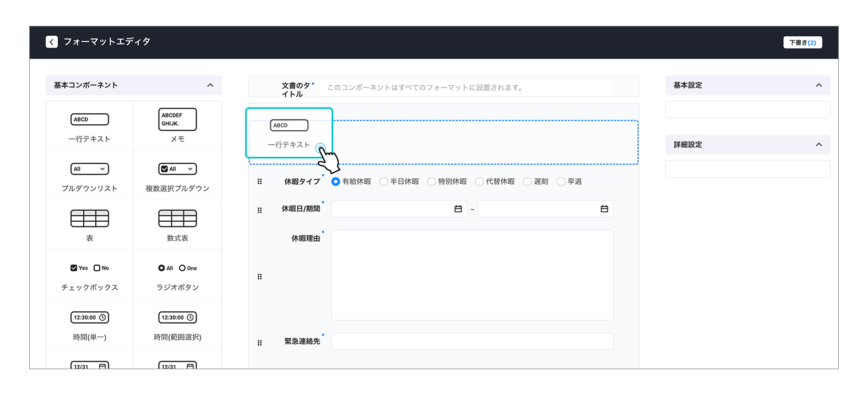
Task: Select the 早退 radio button
Action: pos(561,182)
